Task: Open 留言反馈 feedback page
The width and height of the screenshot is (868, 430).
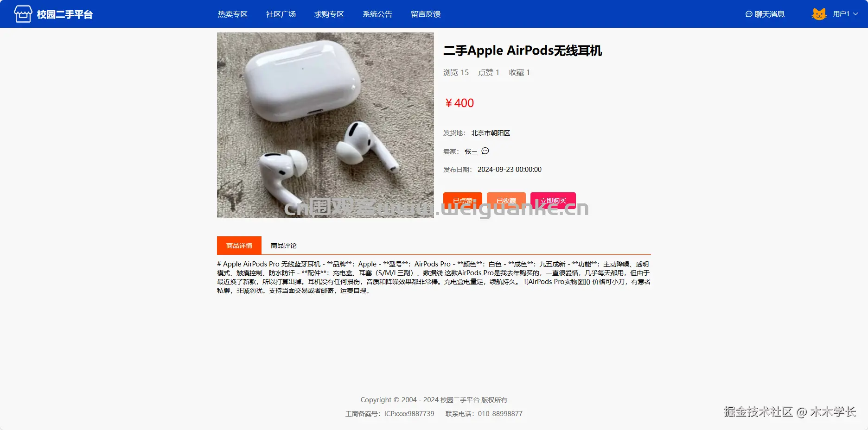Action: (x=425, y=14)
